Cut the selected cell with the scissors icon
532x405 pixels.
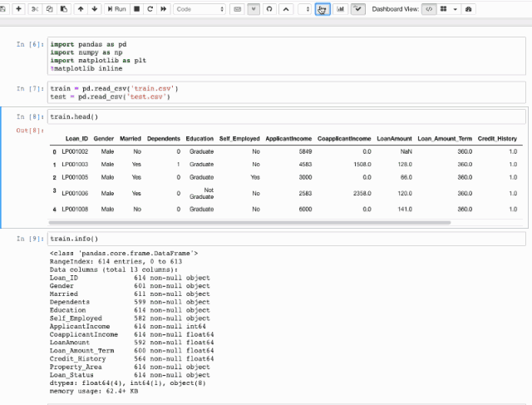35,8
